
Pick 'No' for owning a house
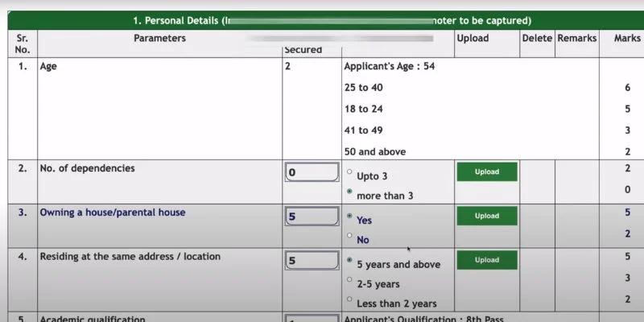[x=349, y=236]
